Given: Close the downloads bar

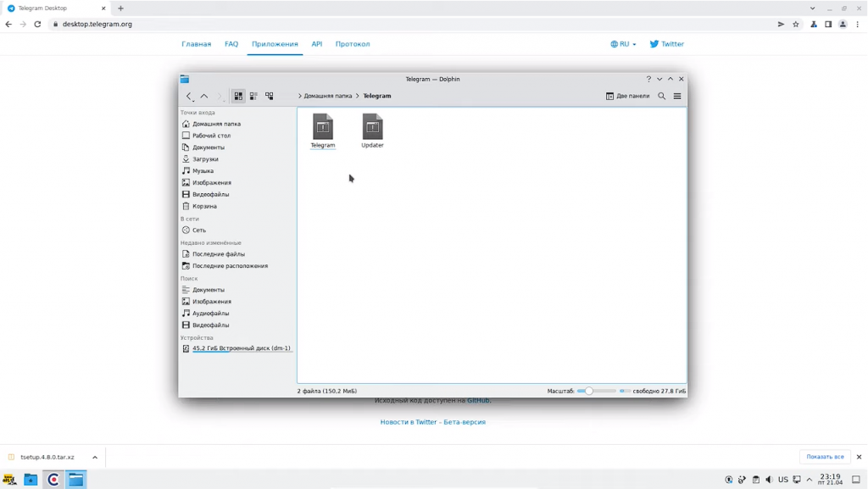Looking at the screenshot, I should click(860, 457).
